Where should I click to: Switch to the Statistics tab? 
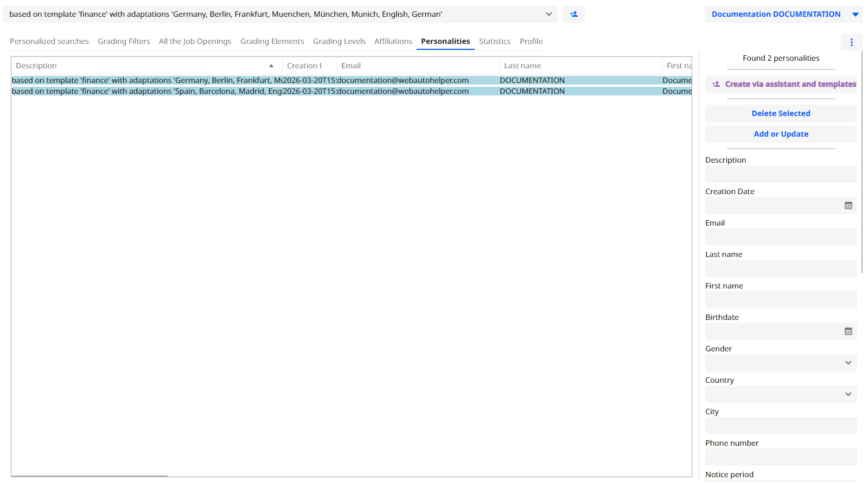pyautogui.click(x=494, y=41)
